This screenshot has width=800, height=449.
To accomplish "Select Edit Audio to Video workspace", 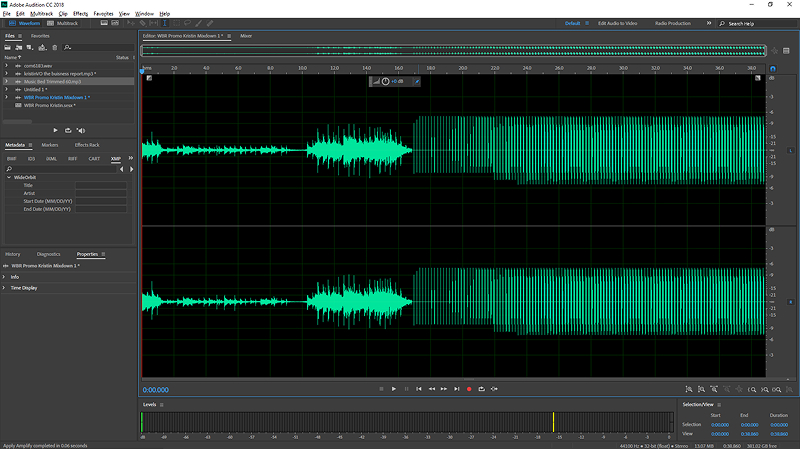I will click(617, 23).
